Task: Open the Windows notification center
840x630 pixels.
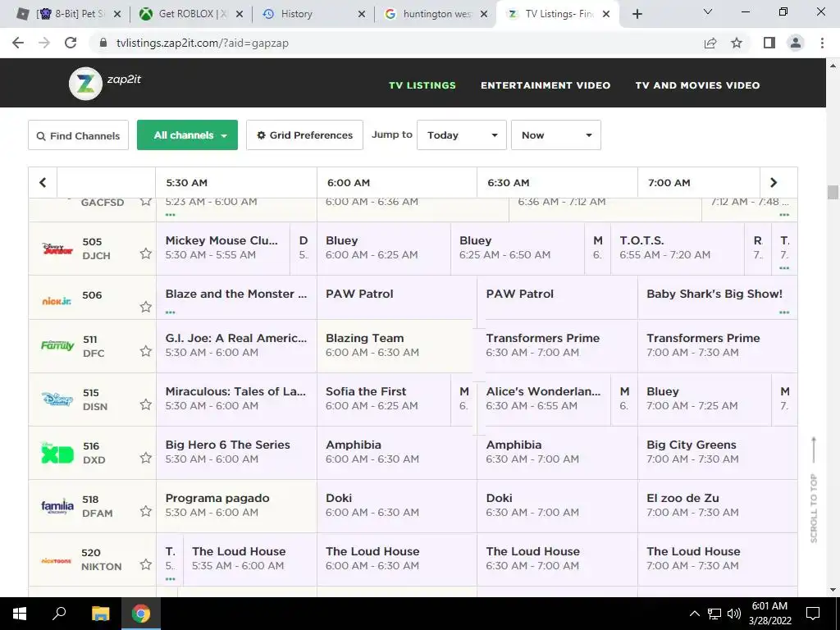Action: 813,614
